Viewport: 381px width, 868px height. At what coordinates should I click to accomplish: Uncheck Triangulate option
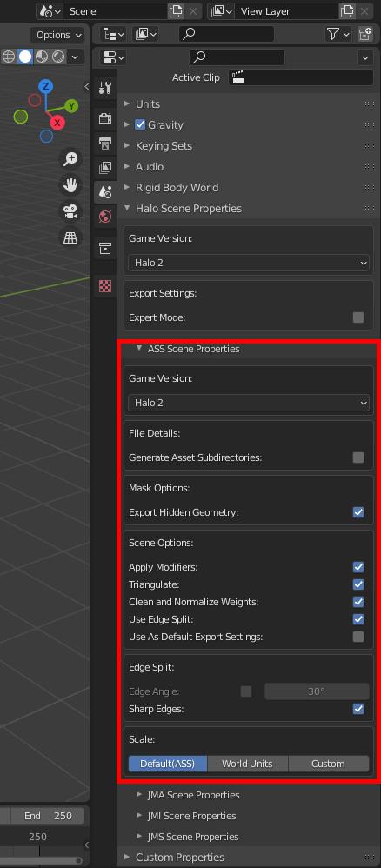[358, 584]
